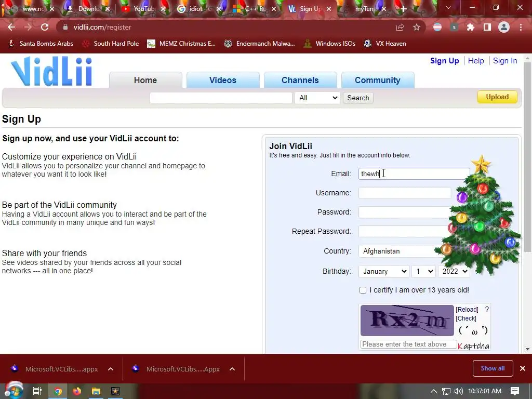
Task: Click the captcha text entry field
Action: (x=408, y=344)
